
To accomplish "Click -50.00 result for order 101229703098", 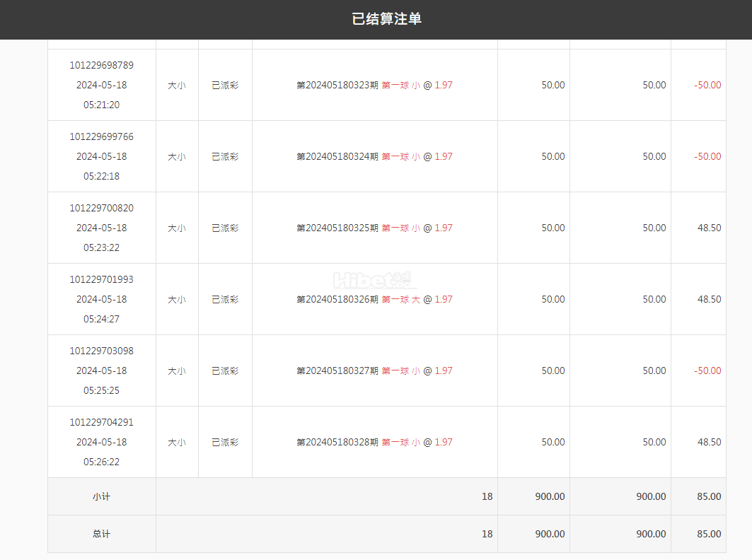I will click(707, 371).
